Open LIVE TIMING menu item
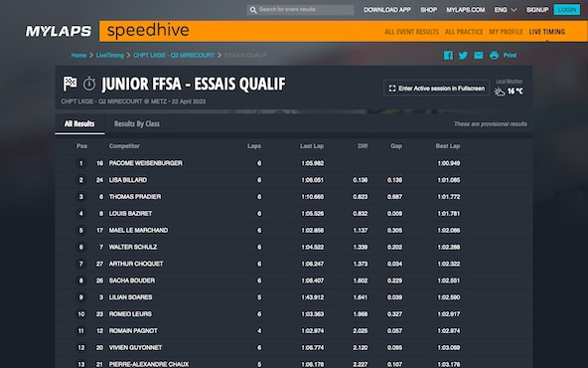 pyautogui.click(x=546, y=32)
